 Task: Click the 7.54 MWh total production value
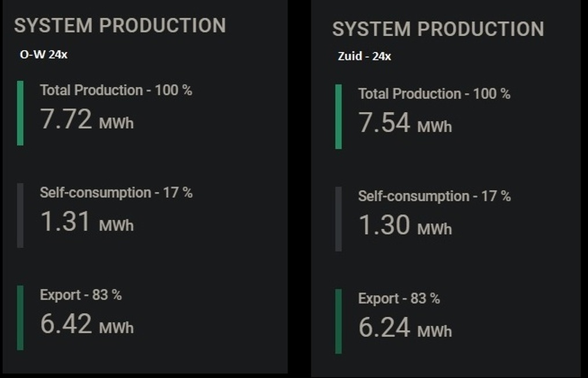(x=405, y=123)
